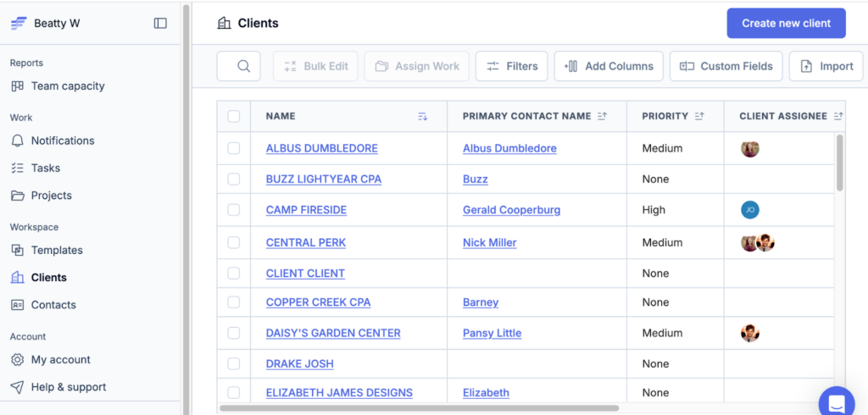Screen dimensions: 868x415
Task: Collapse the sidebar panel icon
Action: tap(160, 23)
